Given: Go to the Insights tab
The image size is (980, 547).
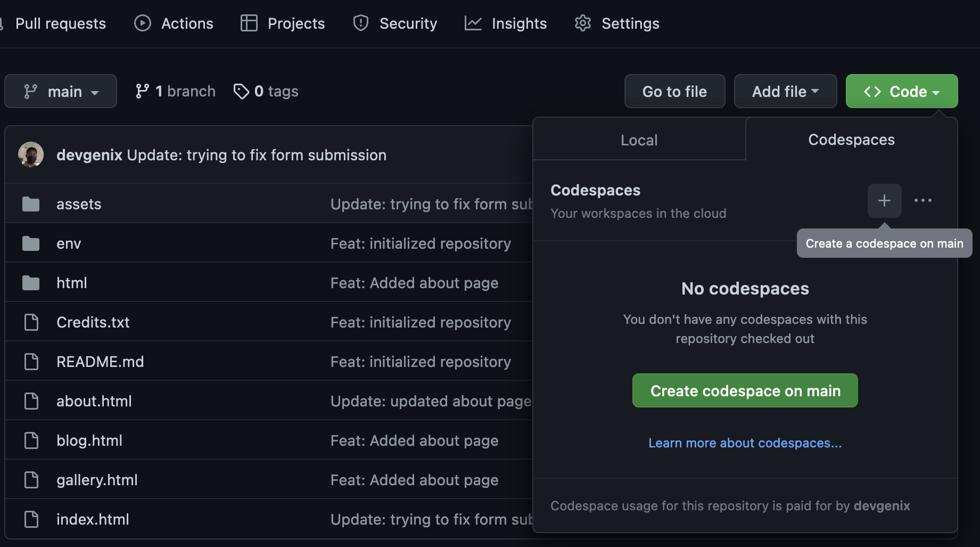Looking at the screenshot, I should (x=506, y=23).
